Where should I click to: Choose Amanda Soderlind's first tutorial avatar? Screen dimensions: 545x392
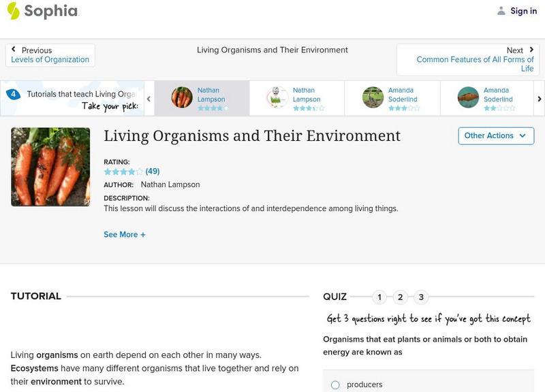373,97
